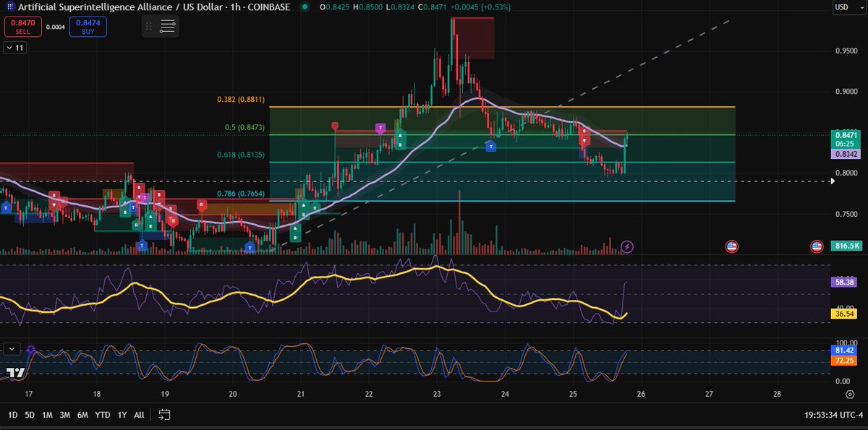Click the 0.382 (0.8811) Fibonacci label
Image resolution: width=868 pixels, height=430 pixels.
click(x=241, y=99)
